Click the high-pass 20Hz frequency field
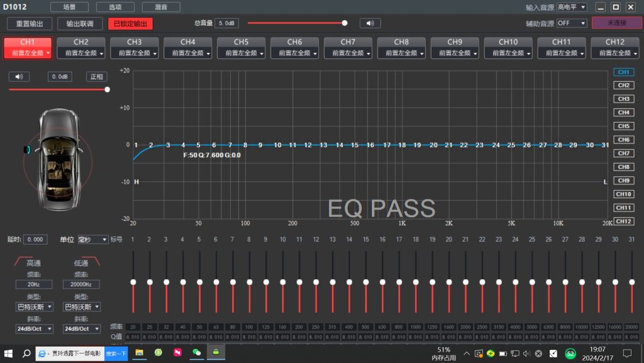This screenshot has width=644, height=363. [x=34, y=284]
